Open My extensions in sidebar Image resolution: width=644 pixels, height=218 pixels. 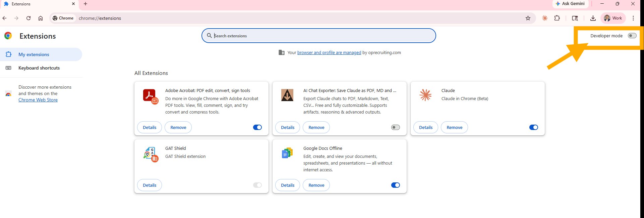point(41,54)
